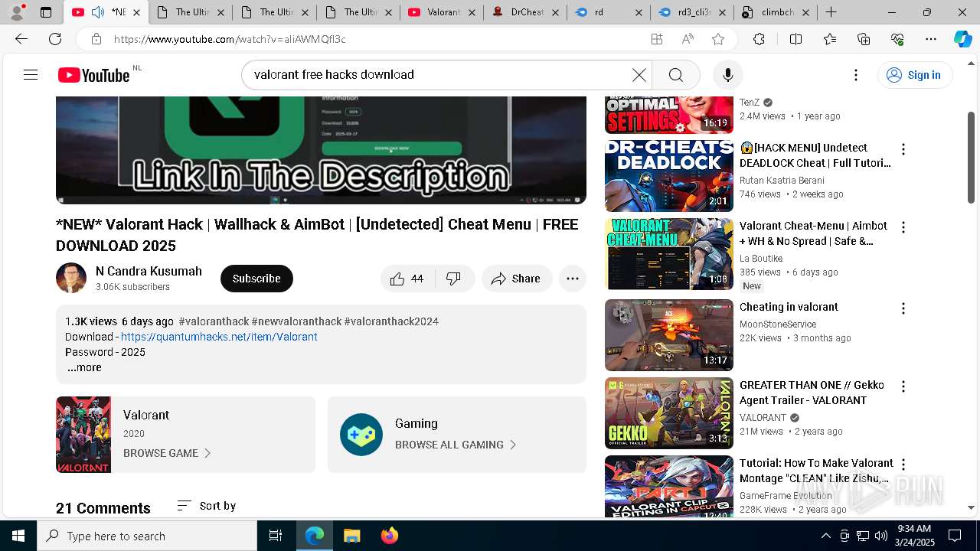Click the Sign in button

click(x=914, y=75)
